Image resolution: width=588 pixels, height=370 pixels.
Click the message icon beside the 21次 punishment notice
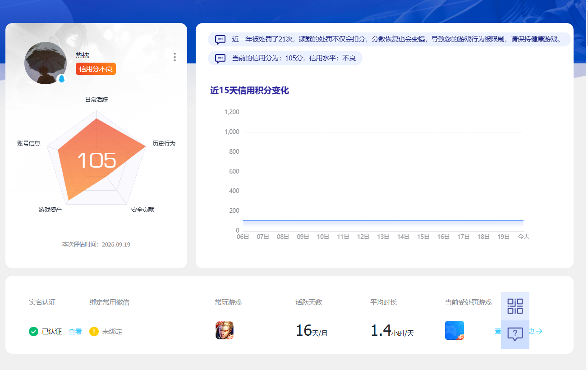tap(220, 40)
